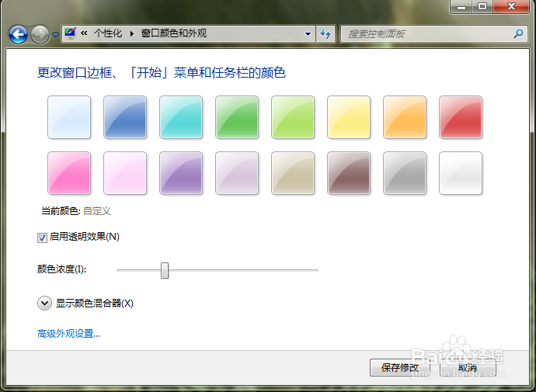The height and width of the screenshot is (392, 536).
Task: Open the recent pages dropdown beside the nav arrows
Action: (x=56, y=34)
